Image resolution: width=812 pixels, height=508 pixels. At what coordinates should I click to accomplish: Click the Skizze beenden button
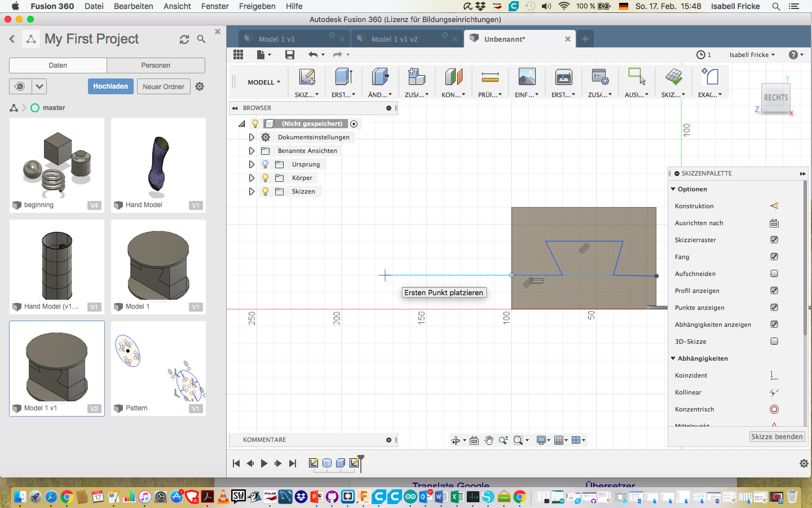click(x=776, y=437)
